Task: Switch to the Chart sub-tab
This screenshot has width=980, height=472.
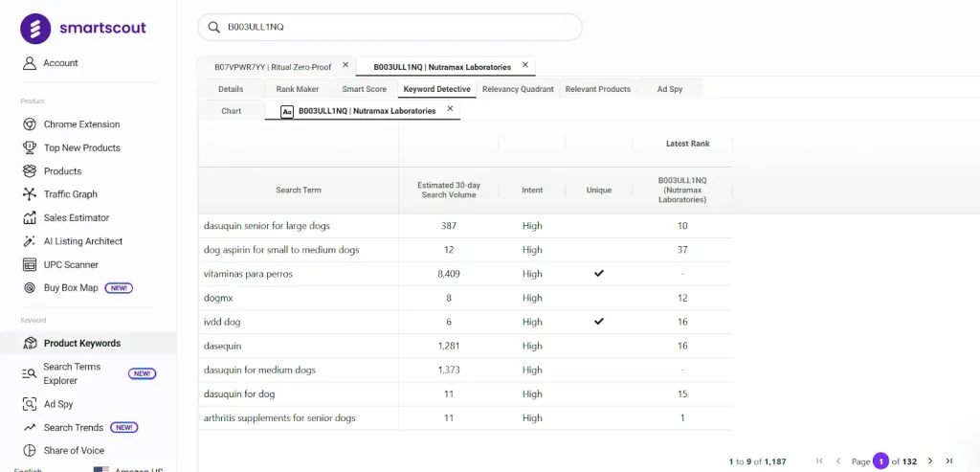Action: tap(232, 111)
